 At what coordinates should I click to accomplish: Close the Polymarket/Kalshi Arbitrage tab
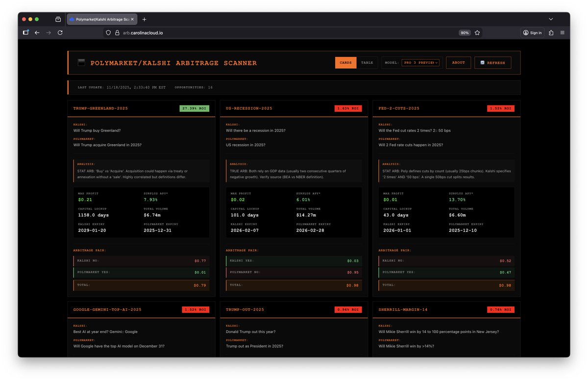click(x=133, y=19)
